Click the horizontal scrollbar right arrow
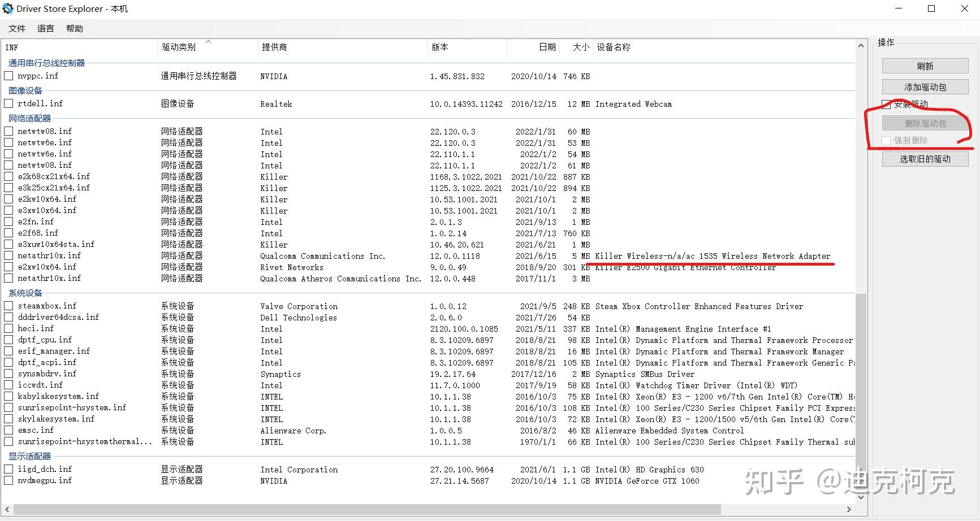The image size is (980, 521). point(849,509)
